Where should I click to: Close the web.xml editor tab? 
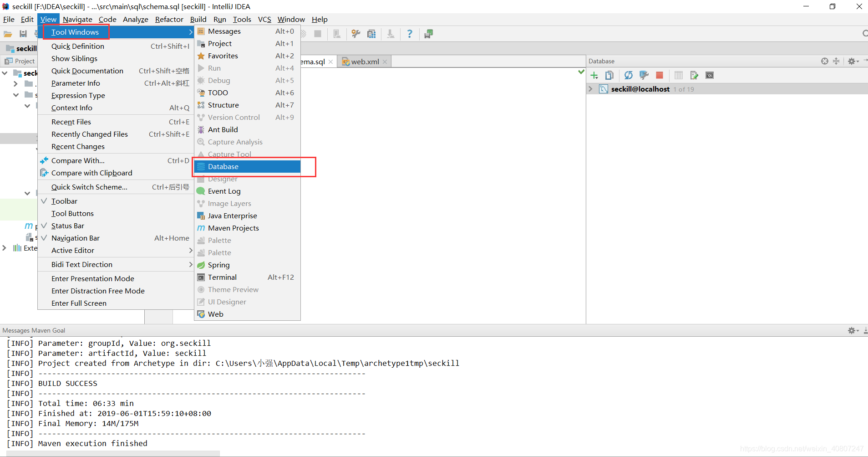(x=385, y=62)
